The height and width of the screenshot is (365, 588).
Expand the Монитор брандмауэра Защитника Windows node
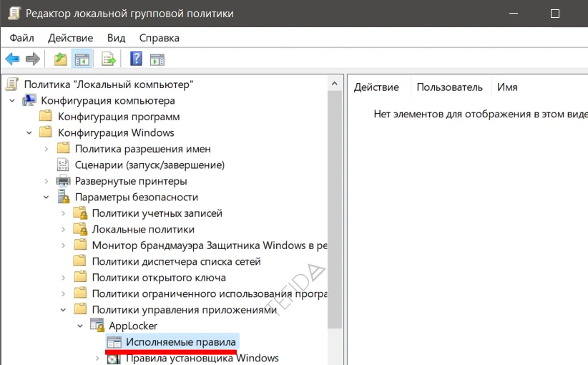point(64,245)
